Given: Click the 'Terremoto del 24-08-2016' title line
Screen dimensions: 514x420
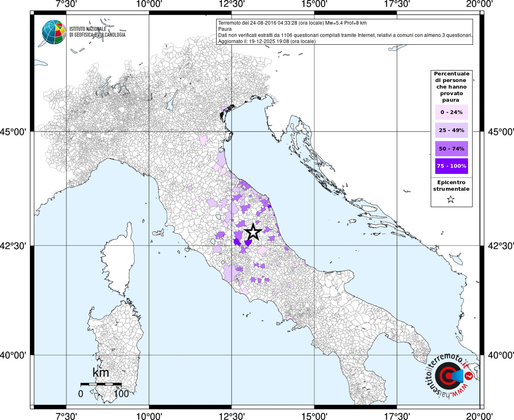Looking at the screenshot, I should tap(292, 23).
